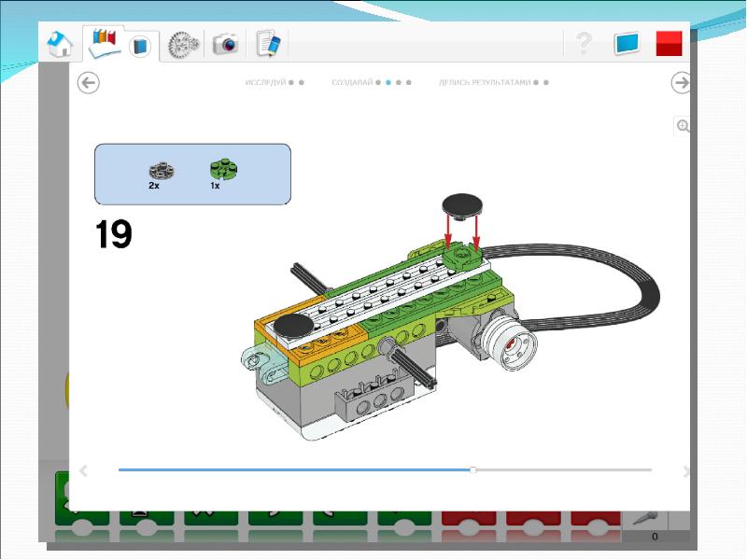The height and width of the screenshot is (560, 747).
Task: Go forward with the right arrow circle
Action: 682,83
